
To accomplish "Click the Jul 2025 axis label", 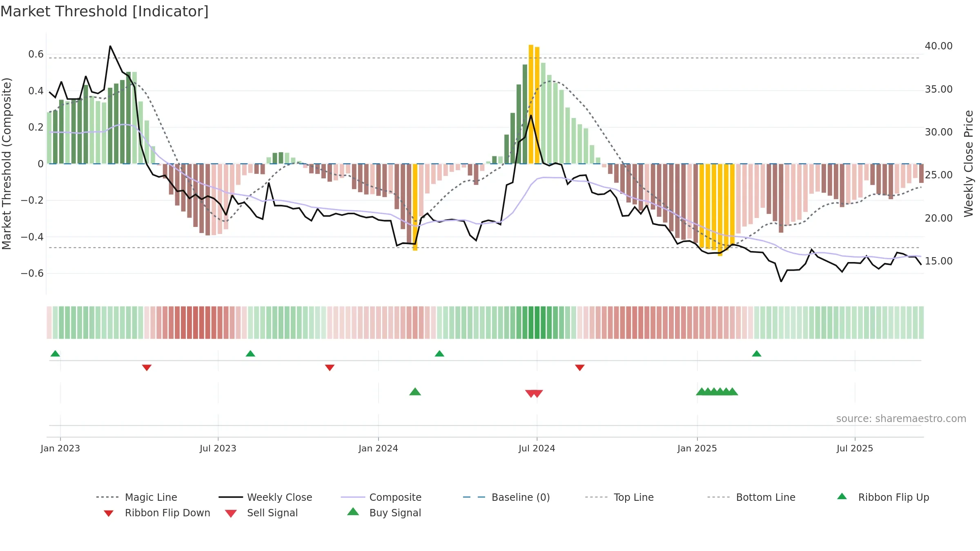I will coord(855,448).
